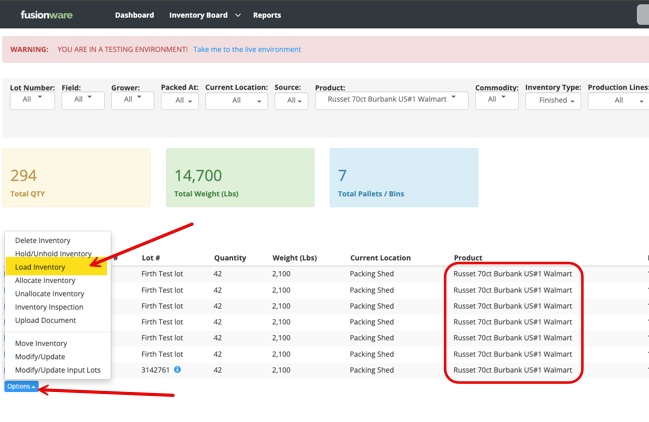Choose Move Inventory option

point(41,343)
